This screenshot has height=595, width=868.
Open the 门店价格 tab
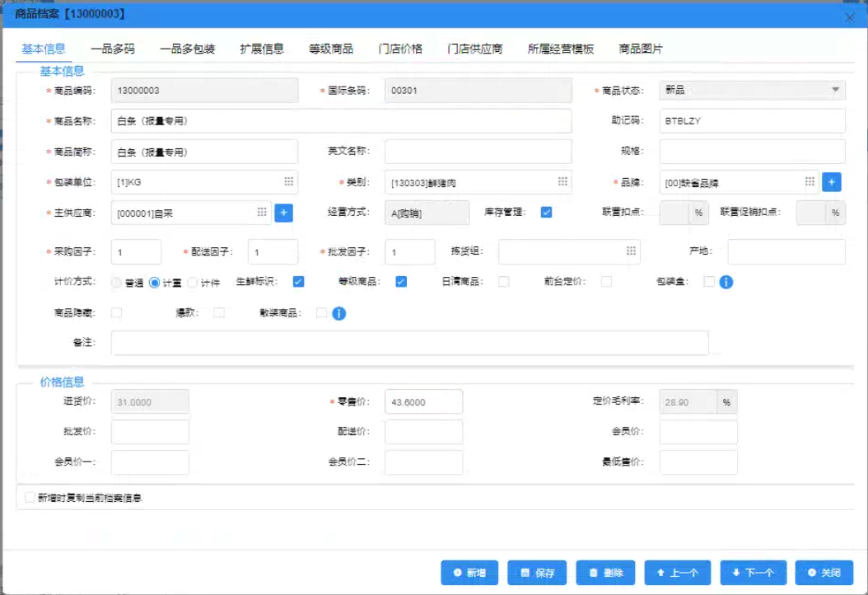click(x=400, y=49)
